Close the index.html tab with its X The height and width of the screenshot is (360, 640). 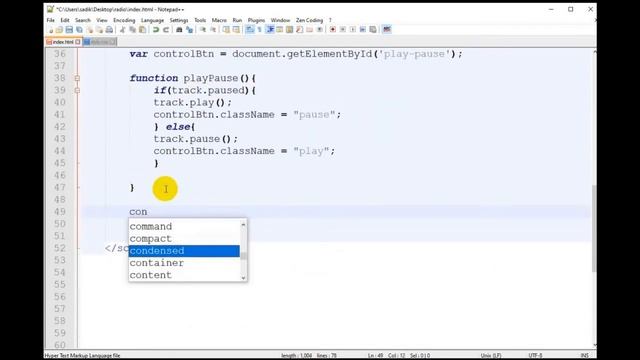tap(78, 42)
